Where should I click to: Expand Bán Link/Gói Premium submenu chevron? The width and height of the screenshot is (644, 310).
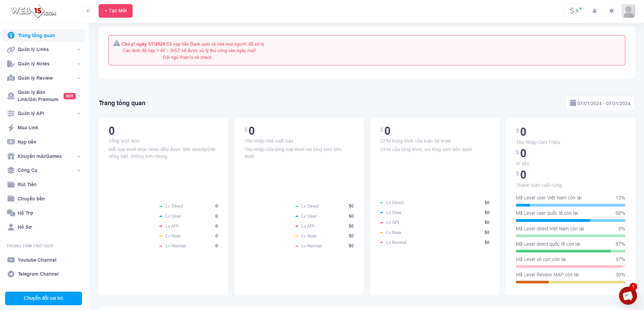pos(79,96)
